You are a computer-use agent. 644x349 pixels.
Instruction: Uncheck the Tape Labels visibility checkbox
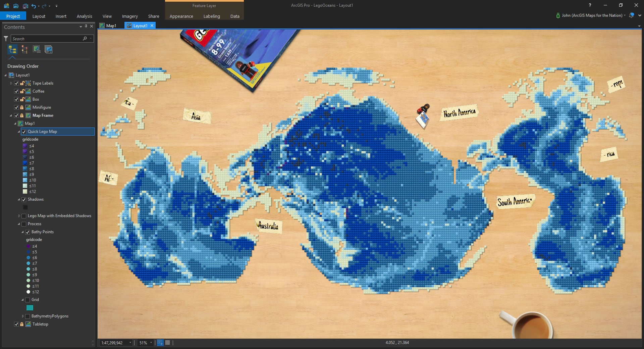pyautogui.click(x=16, y=83)
